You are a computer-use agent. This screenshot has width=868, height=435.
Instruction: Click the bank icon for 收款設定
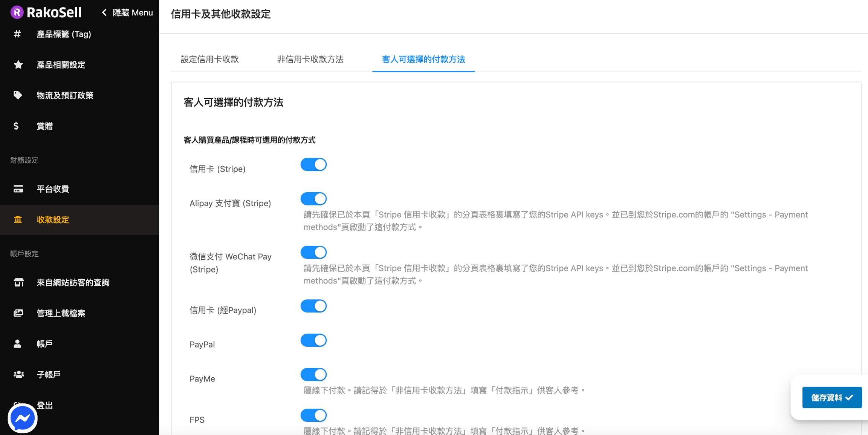(x=18, y=220)
